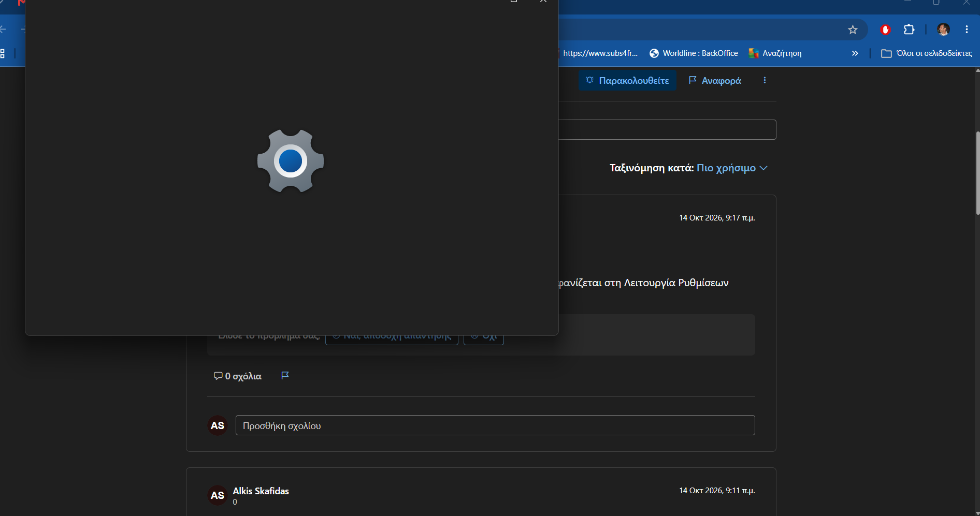Click the scrollbar down arrow

pos(977,512)
